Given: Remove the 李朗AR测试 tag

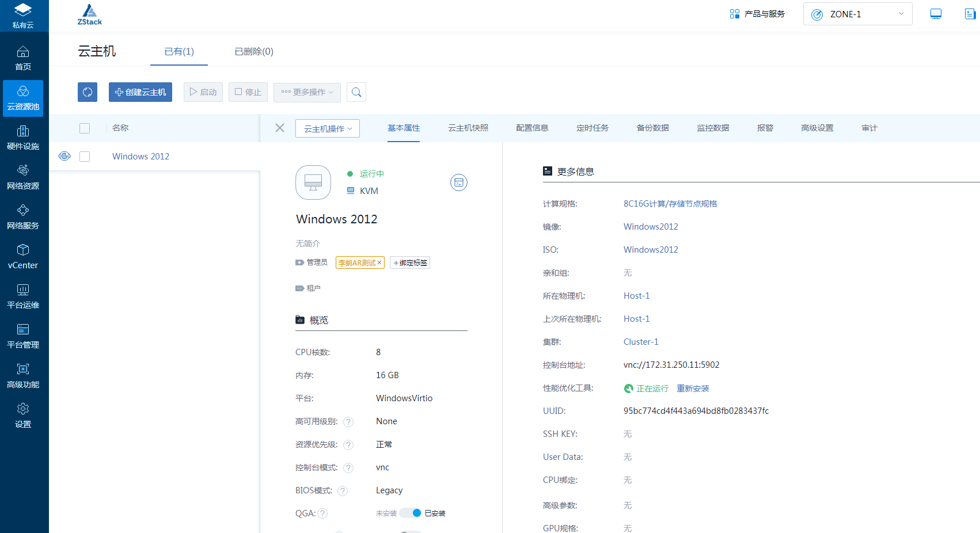Looking at the screenshot, I should pyautogui.click(x=379, y=263).
